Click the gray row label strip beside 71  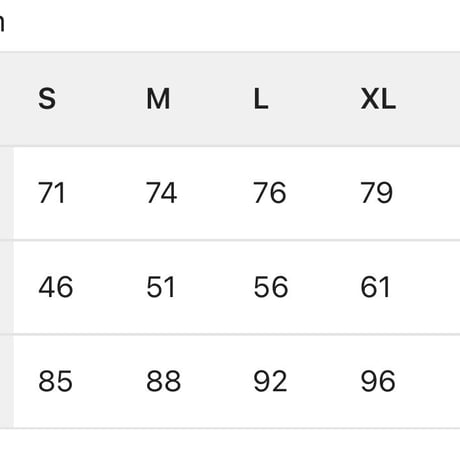pos(6,193)
